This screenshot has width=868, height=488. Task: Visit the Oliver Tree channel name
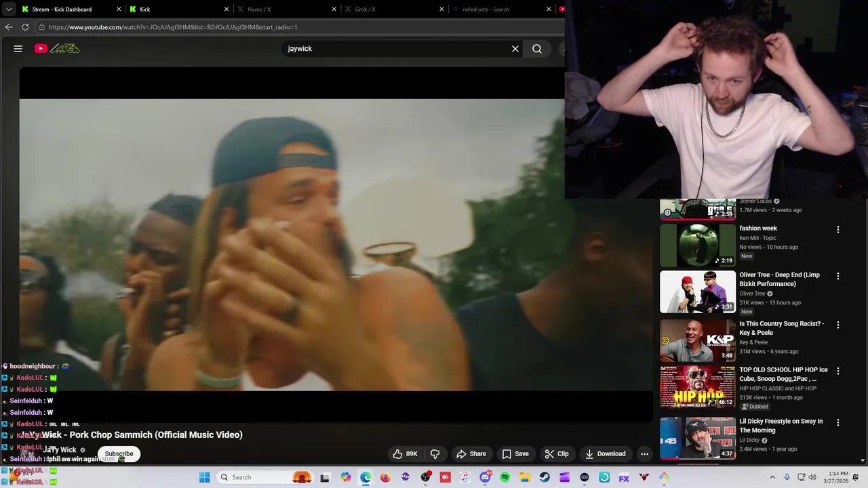click(752, 293)
